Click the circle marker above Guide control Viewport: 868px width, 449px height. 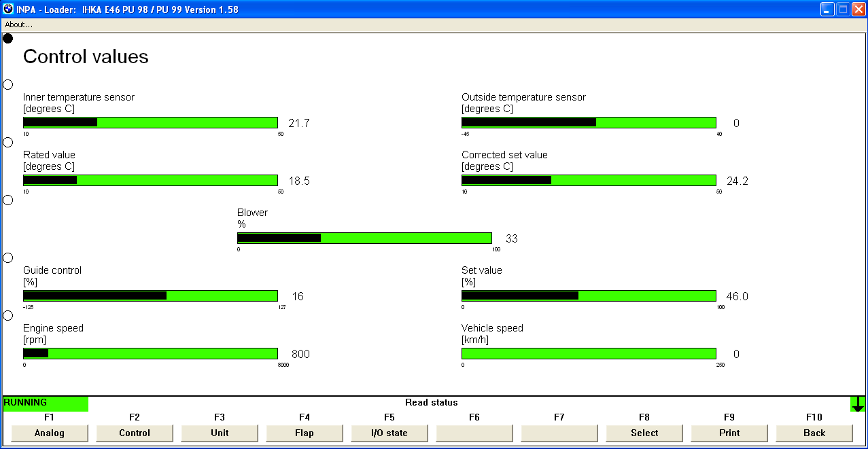[x=8, y=258]
